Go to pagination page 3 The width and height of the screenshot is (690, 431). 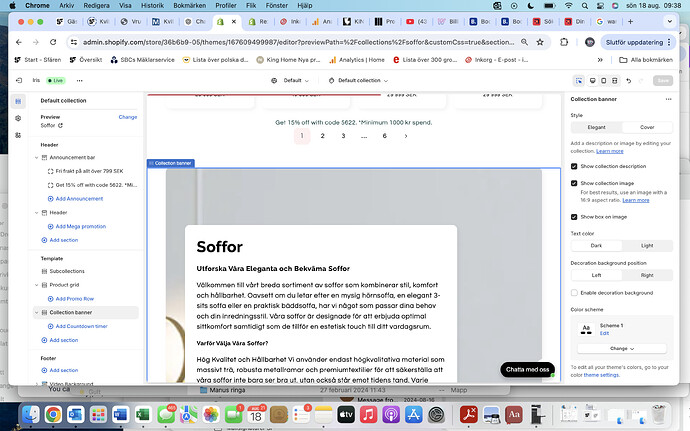tap(343, 136)
